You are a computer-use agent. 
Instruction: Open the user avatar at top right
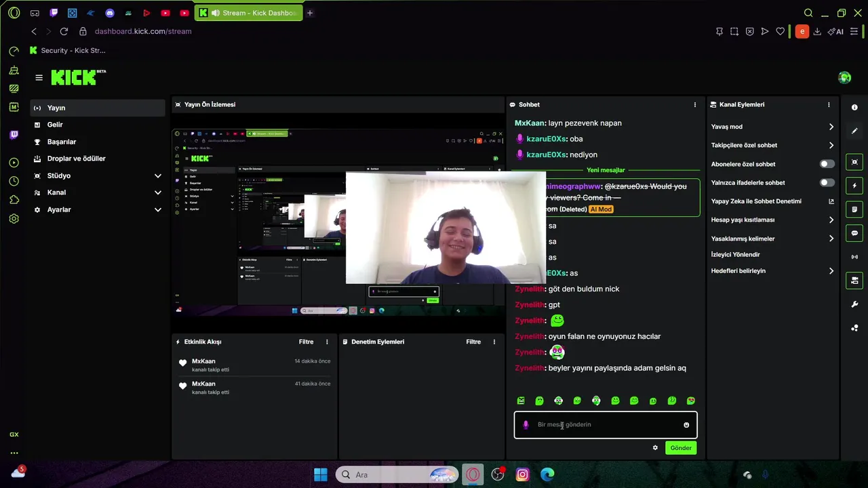point(844,78)
